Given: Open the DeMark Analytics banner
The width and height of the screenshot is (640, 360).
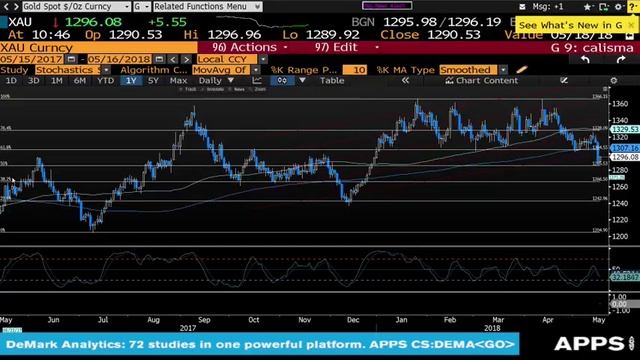Looking at the screenshot, I should [x=260, y=344].
